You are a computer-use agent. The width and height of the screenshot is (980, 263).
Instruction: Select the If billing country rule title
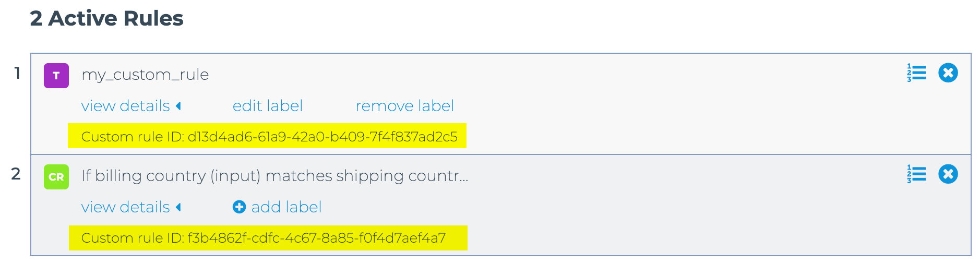pyautogui.click(x=275, y=176)
